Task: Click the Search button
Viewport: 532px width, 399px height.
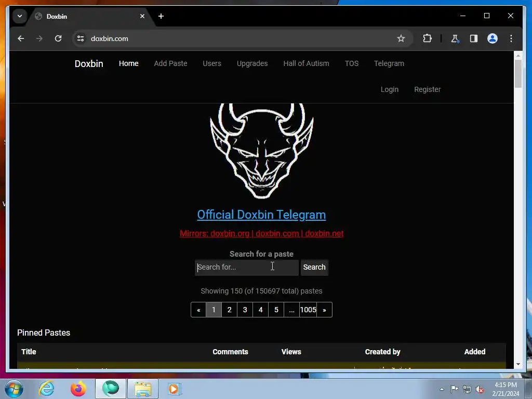Action: point(314,268)
